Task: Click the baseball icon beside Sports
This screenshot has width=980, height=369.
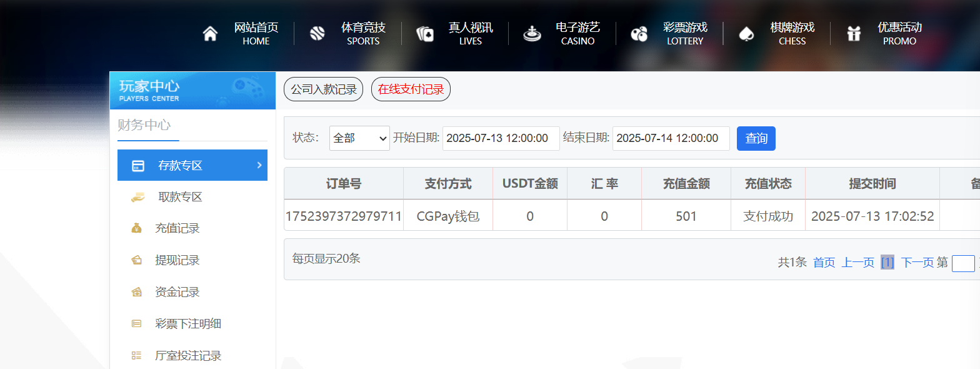Action: [x=317, y=34]
